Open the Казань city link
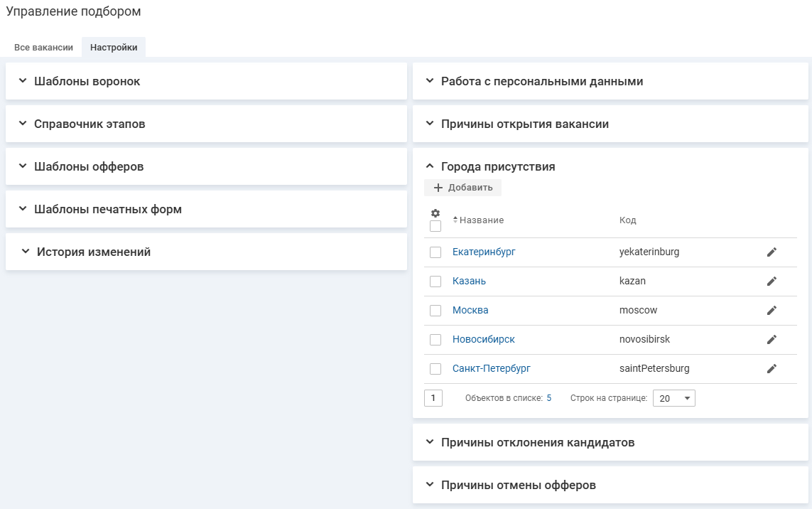Viewport: 812px width, 509px height. pyautogui.click(x=469, y=281)
